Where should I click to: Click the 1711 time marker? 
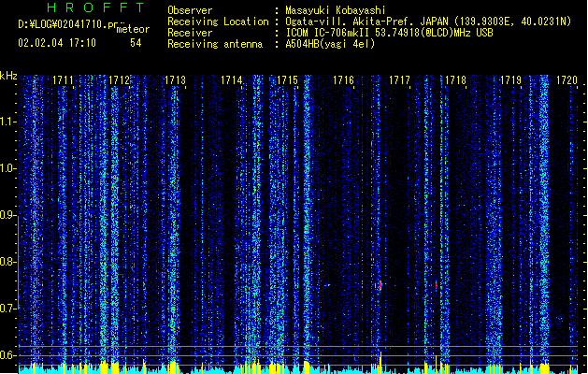tap(63, 80)
